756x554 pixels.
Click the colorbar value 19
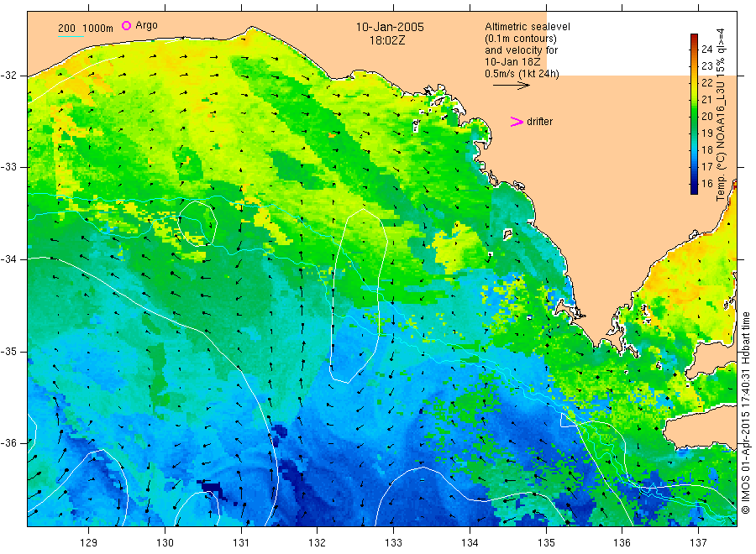(706, 133)
